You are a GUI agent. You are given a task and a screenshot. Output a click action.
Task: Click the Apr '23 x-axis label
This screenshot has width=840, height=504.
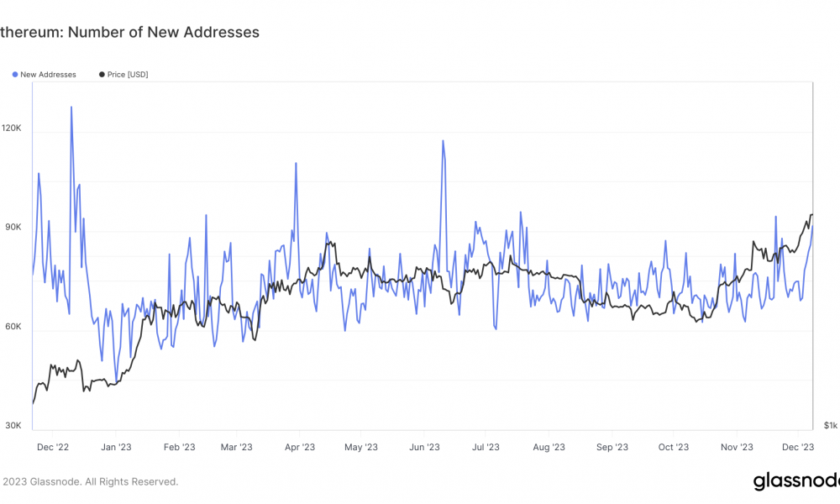(300, 447)
